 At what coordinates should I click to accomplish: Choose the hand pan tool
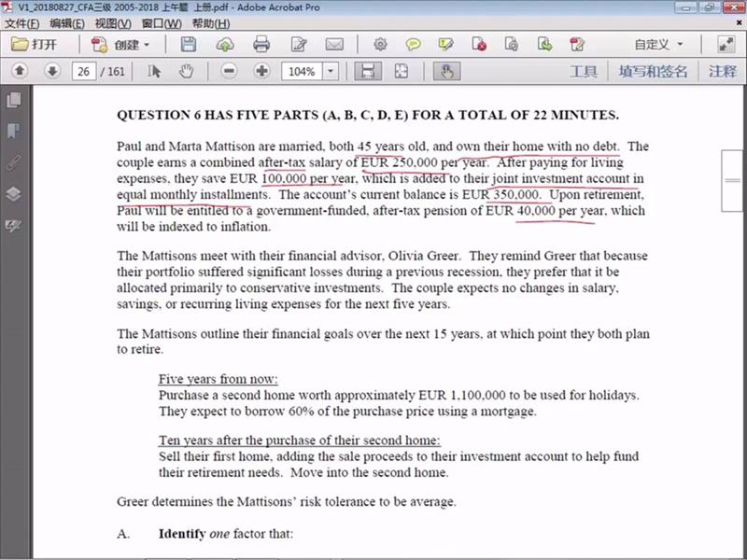click(186, 72)
